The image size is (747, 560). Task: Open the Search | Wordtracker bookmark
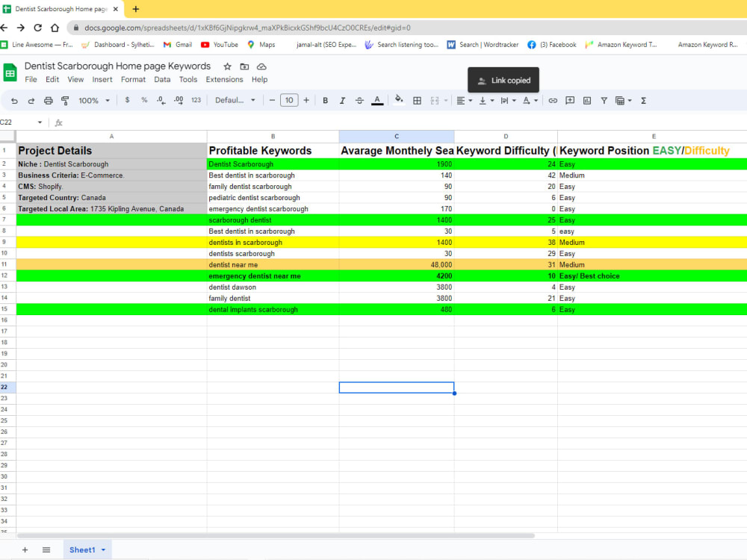pyautogui.click(x=483, y=45)
